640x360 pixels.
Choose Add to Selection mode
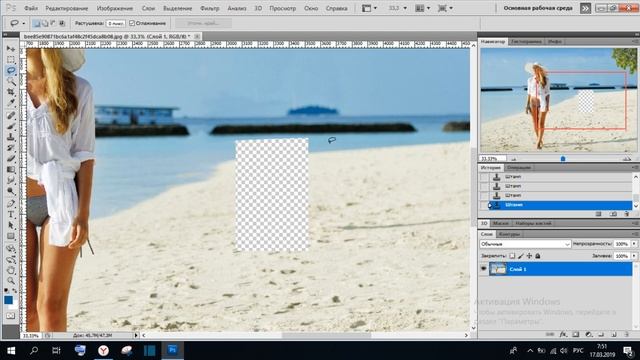click(44, 23)
